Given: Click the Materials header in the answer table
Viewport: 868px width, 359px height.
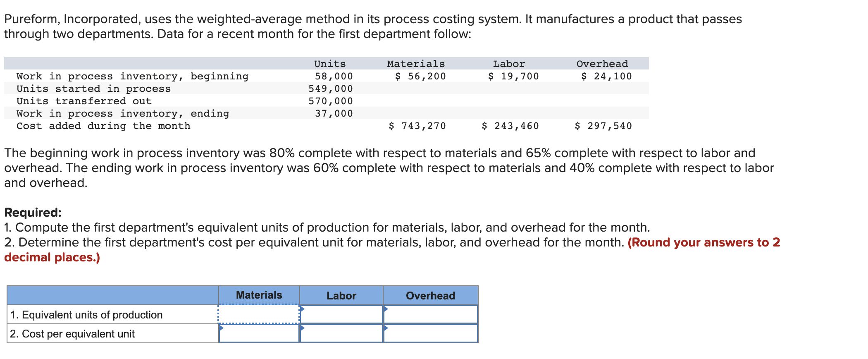Looking at the screenshot, I should [x=259, y=295].
